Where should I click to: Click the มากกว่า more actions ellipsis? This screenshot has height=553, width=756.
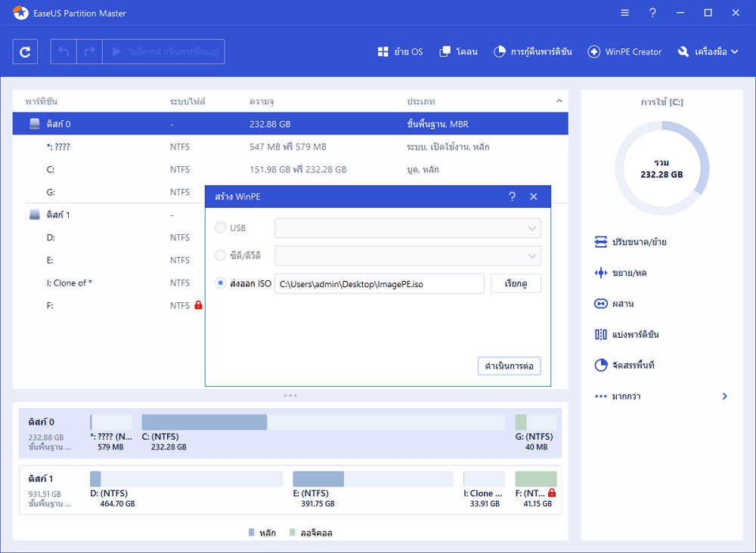coord(601,397)
